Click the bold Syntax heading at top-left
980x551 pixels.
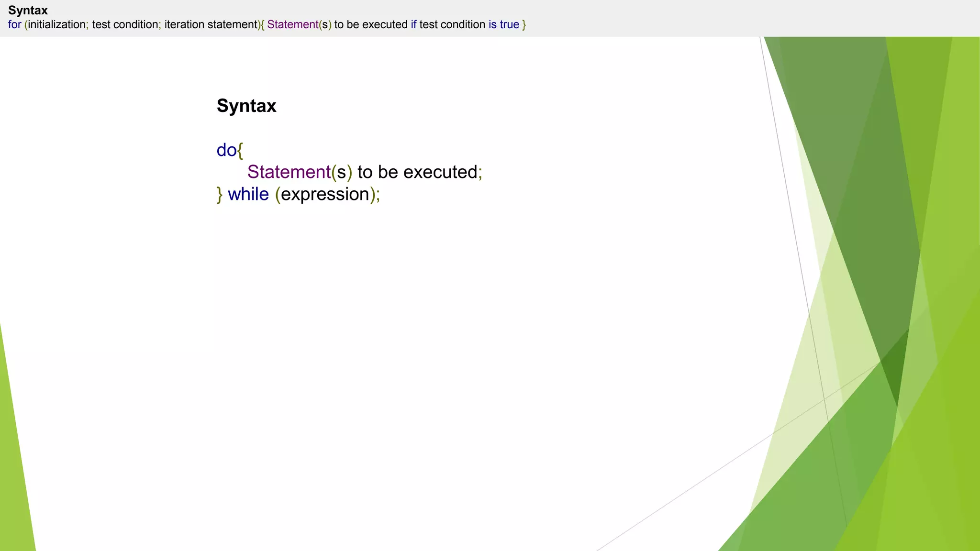pyautogui.click(x=28, y=10)
